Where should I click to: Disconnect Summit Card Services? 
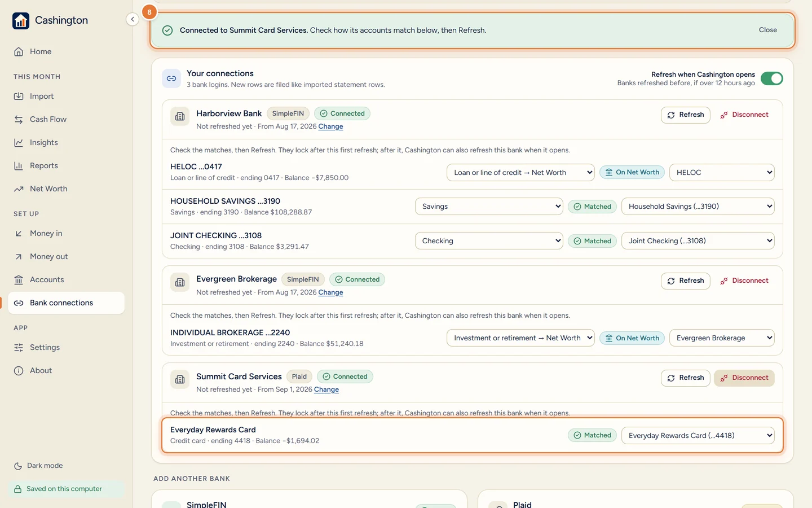tap(744, 378)
